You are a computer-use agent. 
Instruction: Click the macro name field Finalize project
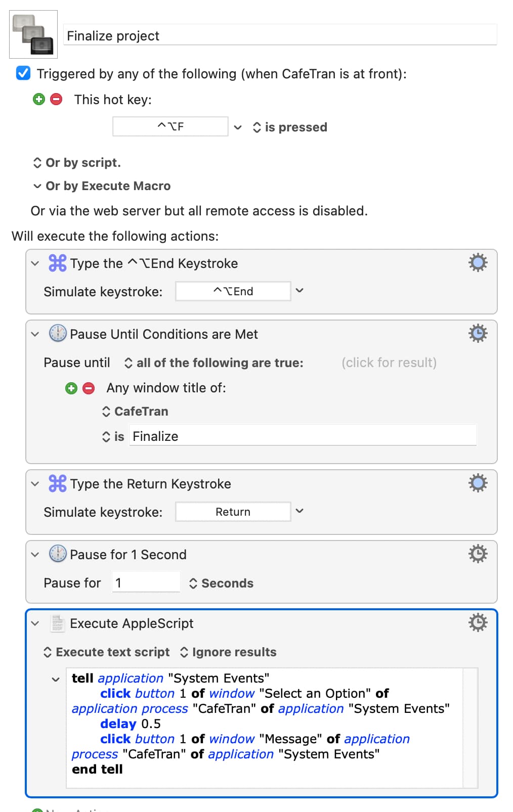(280, 35)
